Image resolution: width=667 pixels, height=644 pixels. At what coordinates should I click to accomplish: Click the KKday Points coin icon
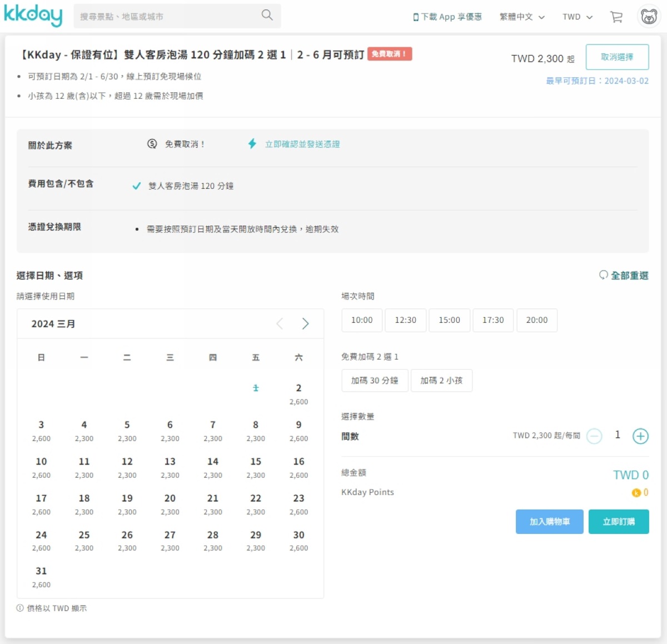pos(636,493)
